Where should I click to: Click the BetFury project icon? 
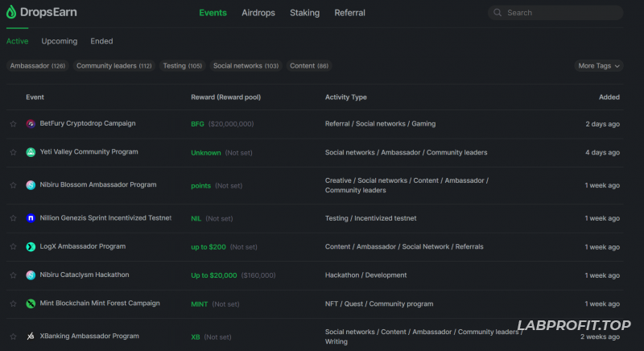click(x=31, y=124)
